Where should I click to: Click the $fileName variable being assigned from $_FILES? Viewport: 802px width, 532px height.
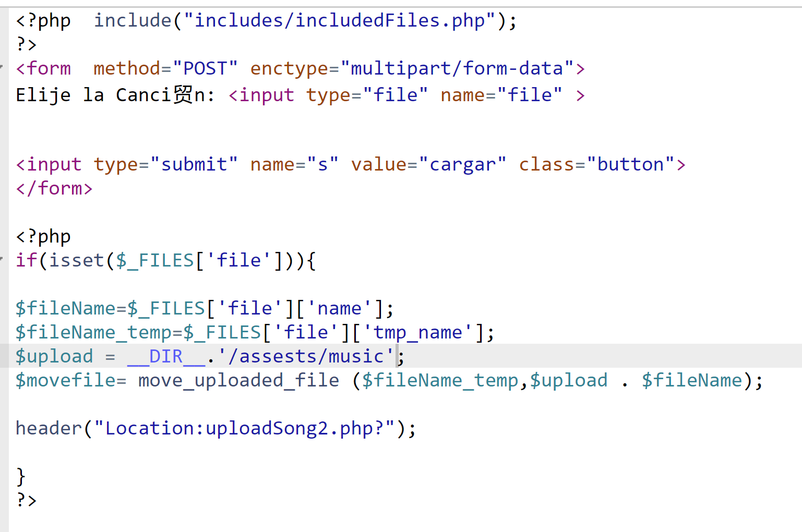pyautogui.click(x=65, y=308)
